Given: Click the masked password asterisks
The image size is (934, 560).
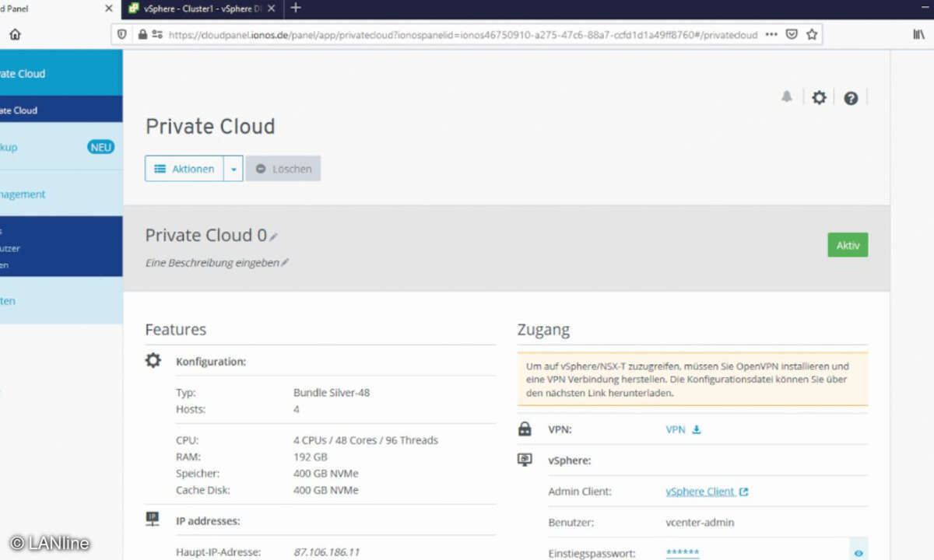Looking at the screenshot, I should (683, 554).
